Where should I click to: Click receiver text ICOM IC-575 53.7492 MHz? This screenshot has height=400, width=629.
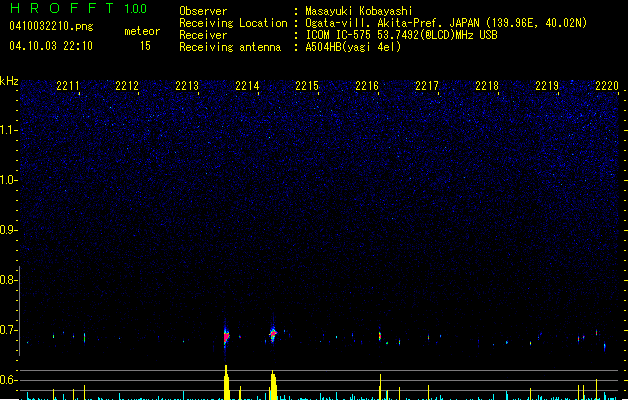pos(402,35)
